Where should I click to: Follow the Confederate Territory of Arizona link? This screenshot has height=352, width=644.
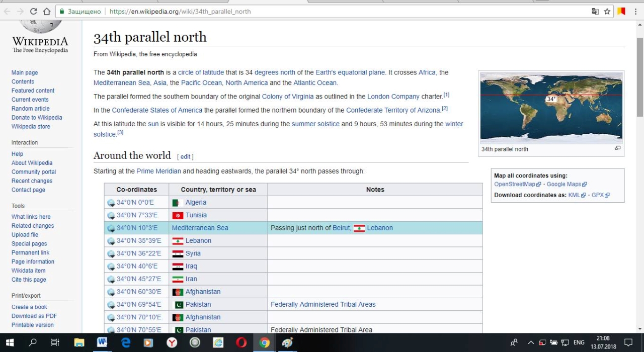393,110
